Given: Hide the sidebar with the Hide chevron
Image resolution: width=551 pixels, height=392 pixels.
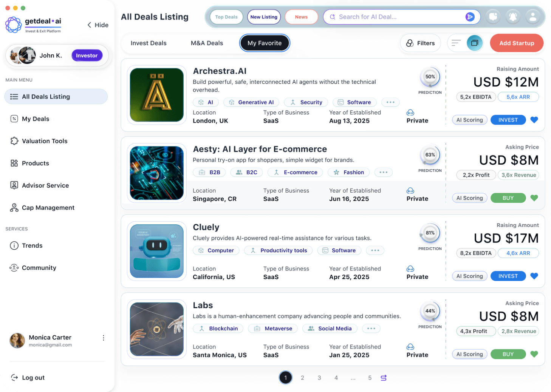Looking at the screenshot, I should tap(98, 25).
